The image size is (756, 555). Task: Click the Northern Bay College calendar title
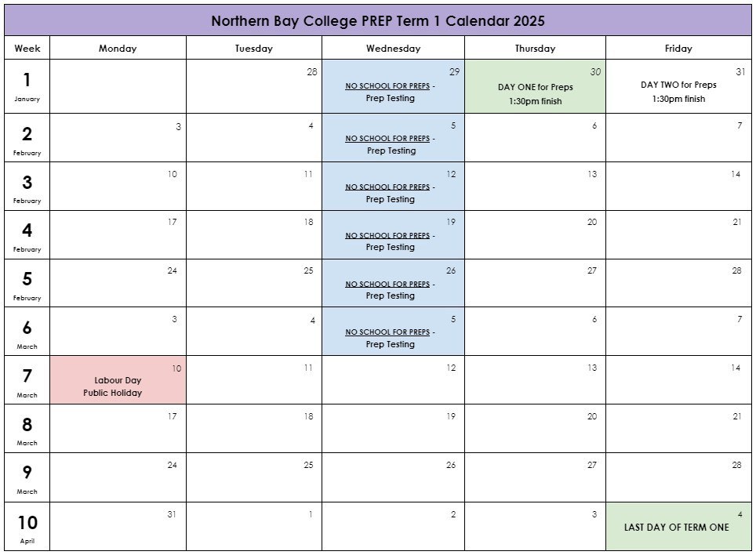(x=377, y=21)
